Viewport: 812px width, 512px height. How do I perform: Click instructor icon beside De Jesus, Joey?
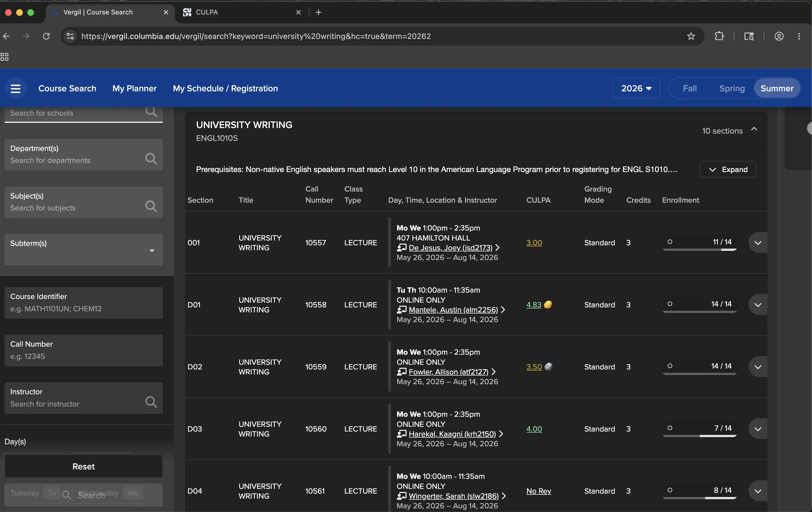pos(401,248)
